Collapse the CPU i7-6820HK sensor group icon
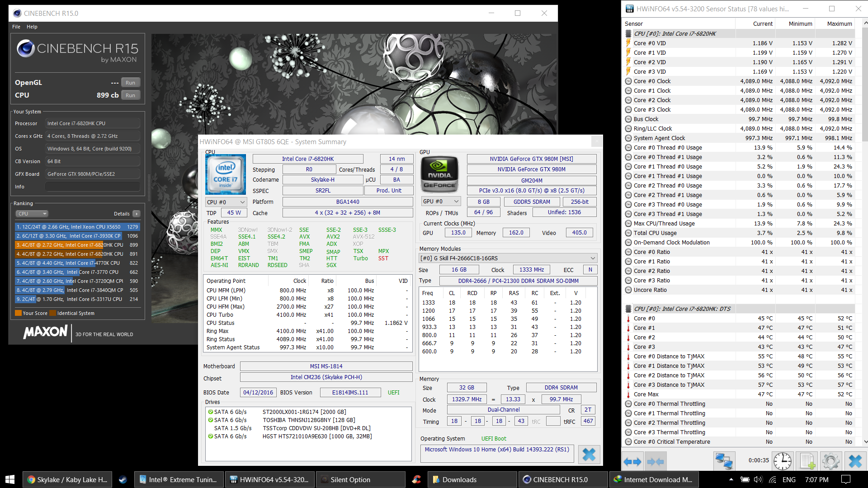Screen dimensions: 868x488 [628, 33]
